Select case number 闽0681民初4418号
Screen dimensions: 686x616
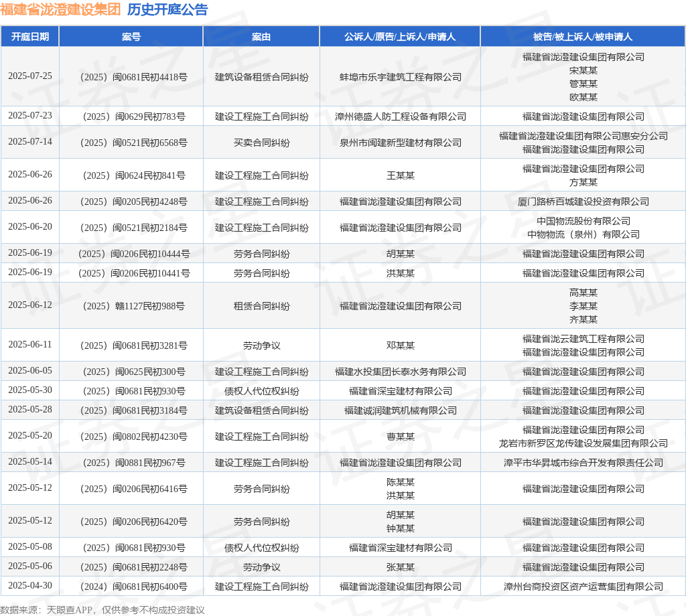tap(134, 77)
